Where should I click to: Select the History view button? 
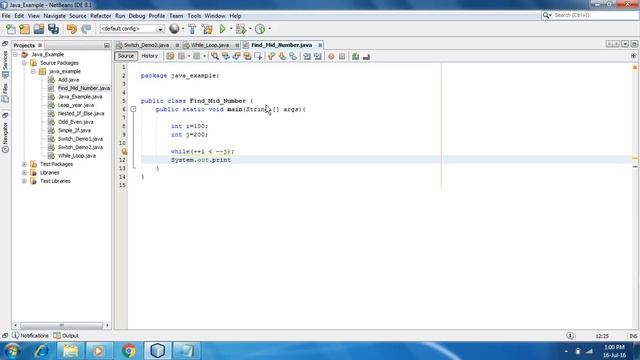pyautogui.click(x=149, y=56)
